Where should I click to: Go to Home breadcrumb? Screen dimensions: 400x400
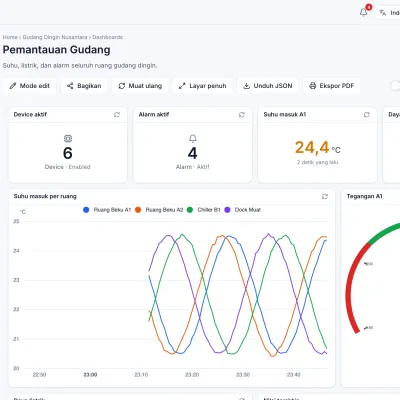(10, 37)
